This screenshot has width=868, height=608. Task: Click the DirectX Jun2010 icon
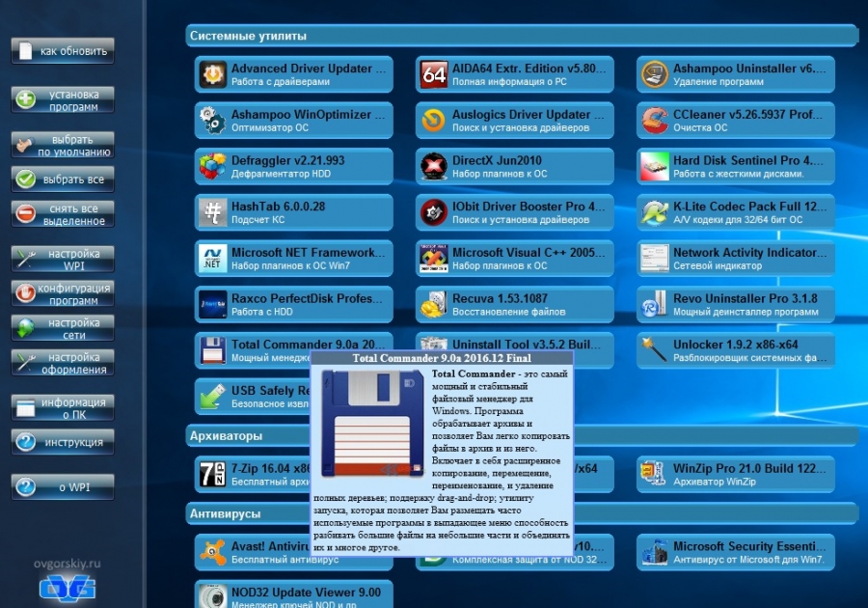tap(433, 166)
